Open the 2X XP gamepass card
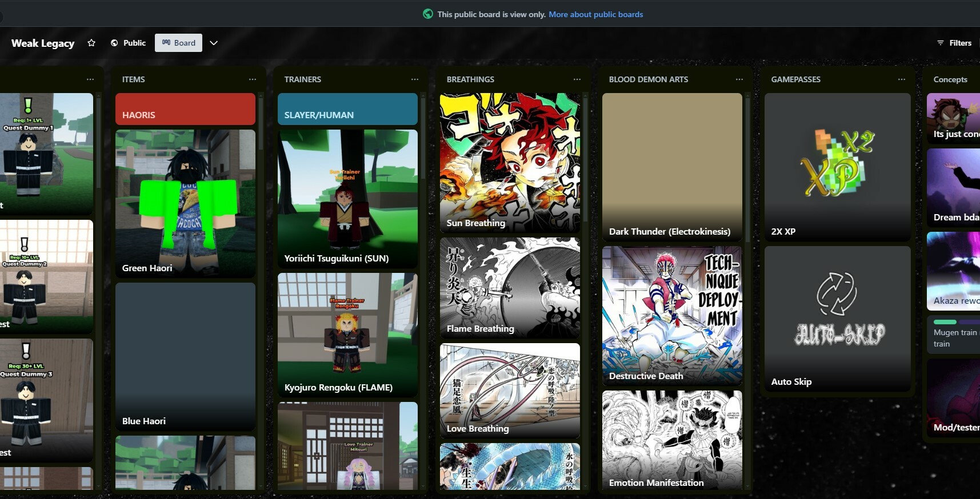 pos(837,167)
